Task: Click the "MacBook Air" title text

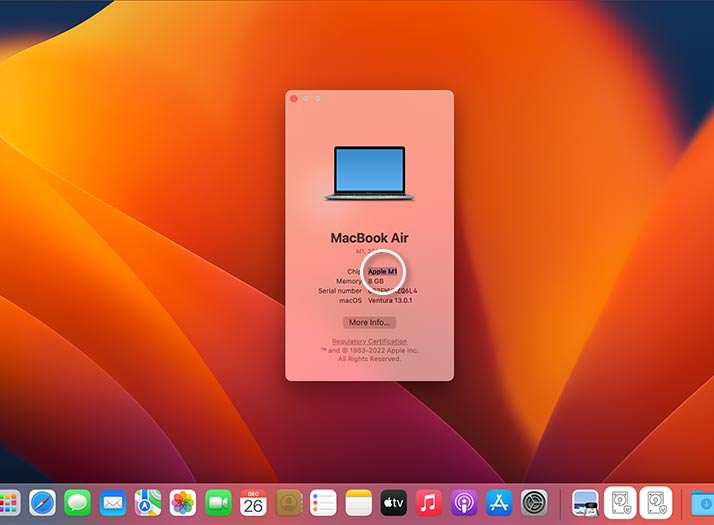Action: [x=369, y=238]
